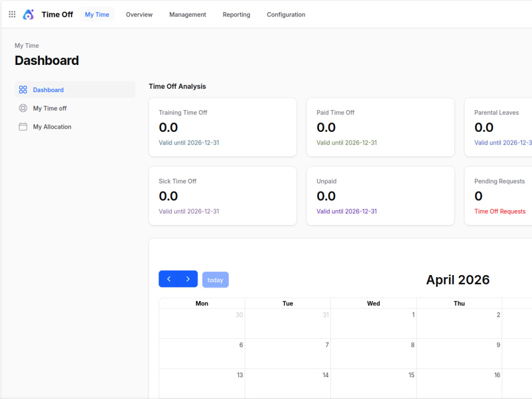This screenshot has height=399, width=532.
Task: Open the Reporting menu
Action: pos(237,14)
